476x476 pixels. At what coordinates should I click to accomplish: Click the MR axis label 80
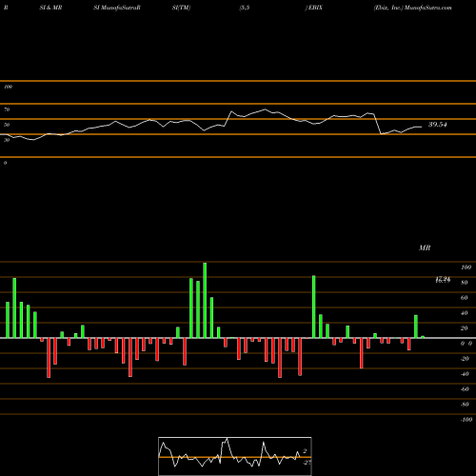tap(464, 283)
